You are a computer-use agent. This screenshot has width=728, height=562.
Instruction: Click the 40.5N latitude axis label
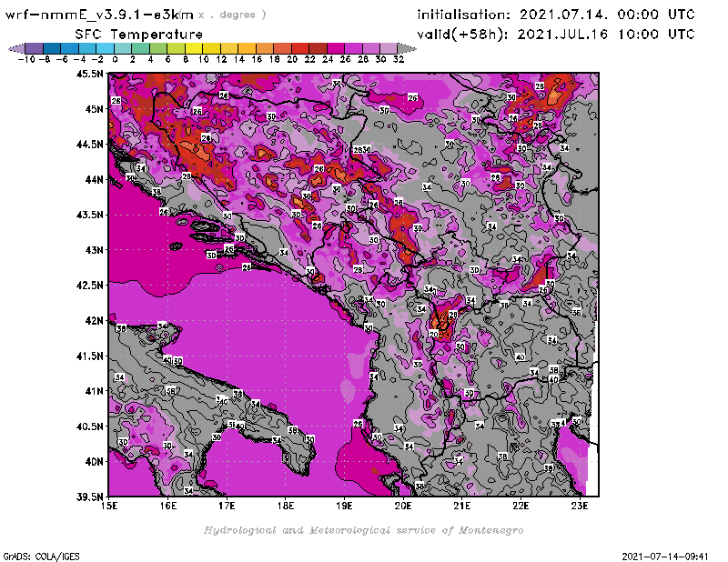(x=89, y=426)
